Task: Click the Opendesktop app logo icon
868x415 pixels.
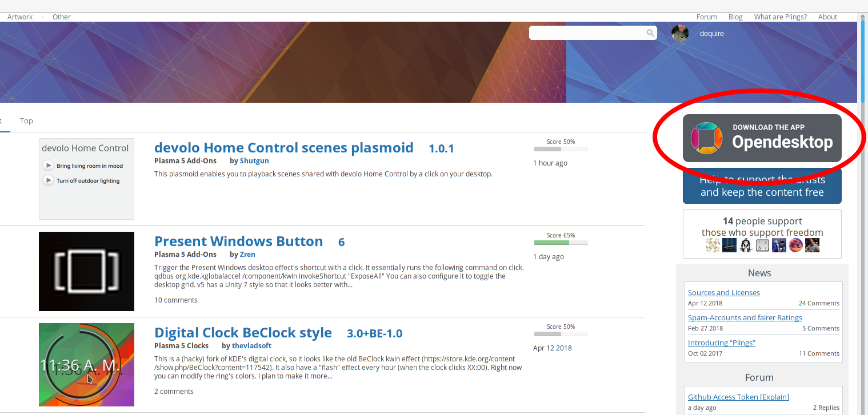Action: pyautogui.click(x=707, y=138)
